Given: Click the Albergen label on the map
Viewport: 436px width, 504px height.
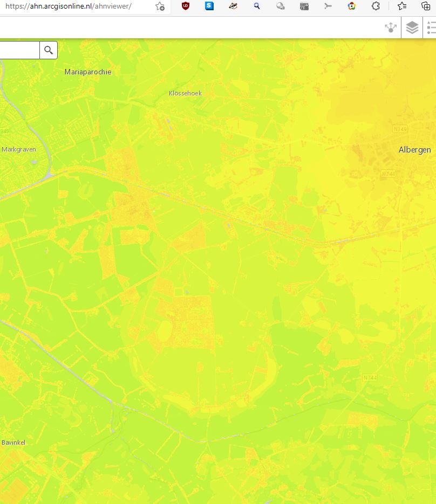Looking at the screenshot, I should (414, 150).
